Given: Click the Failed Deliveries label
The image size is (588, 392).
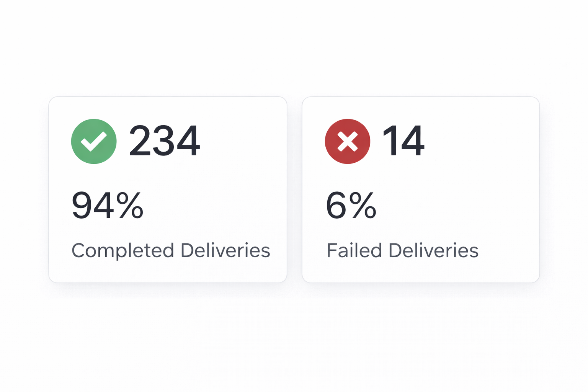Looking at the screenshot, I should (x=402, y=250).
